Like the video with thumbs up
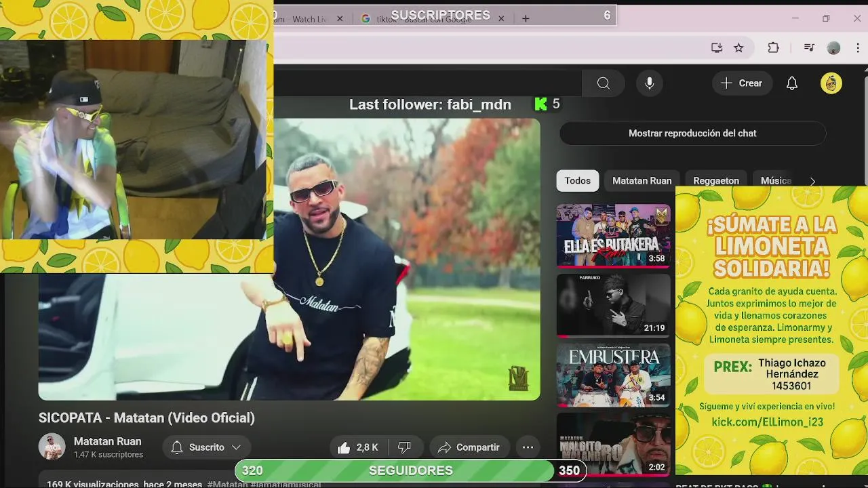 357,447
